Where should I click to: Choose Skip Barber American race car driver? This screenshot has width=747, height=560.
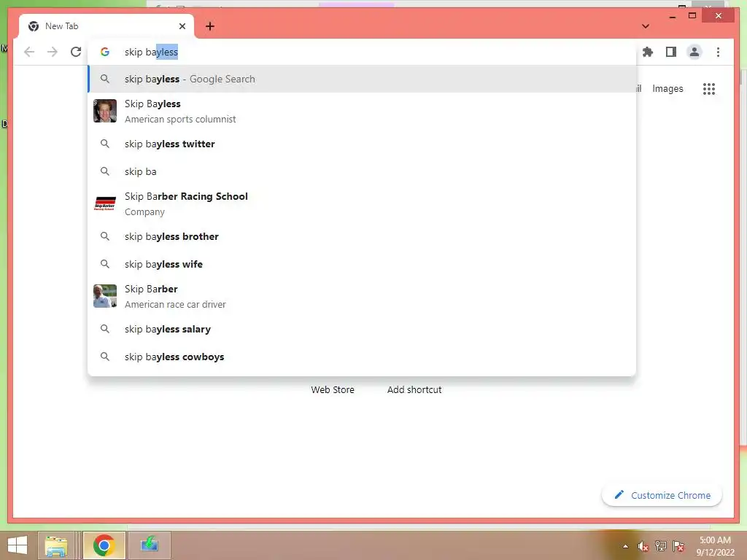[362, 296]
